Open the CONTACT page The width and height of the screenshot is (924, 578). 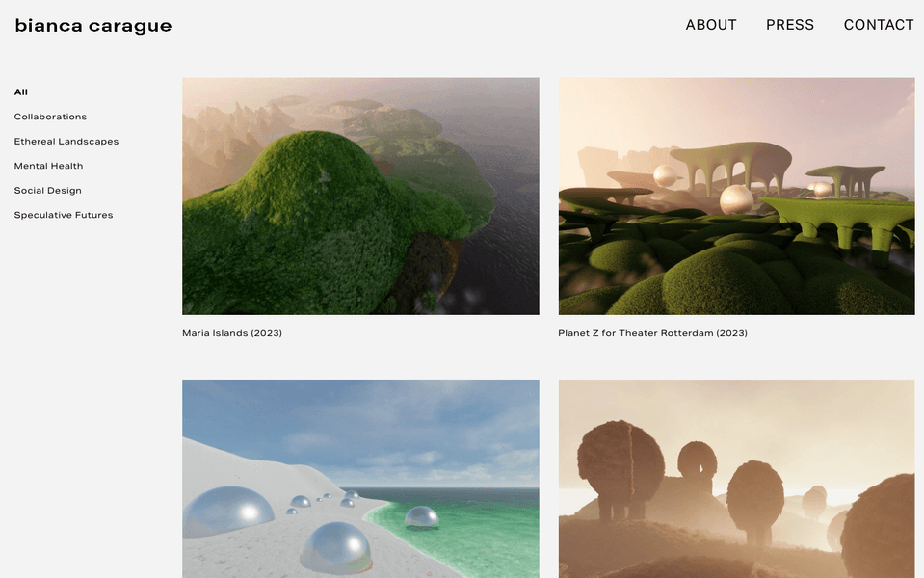pos(879,25)
